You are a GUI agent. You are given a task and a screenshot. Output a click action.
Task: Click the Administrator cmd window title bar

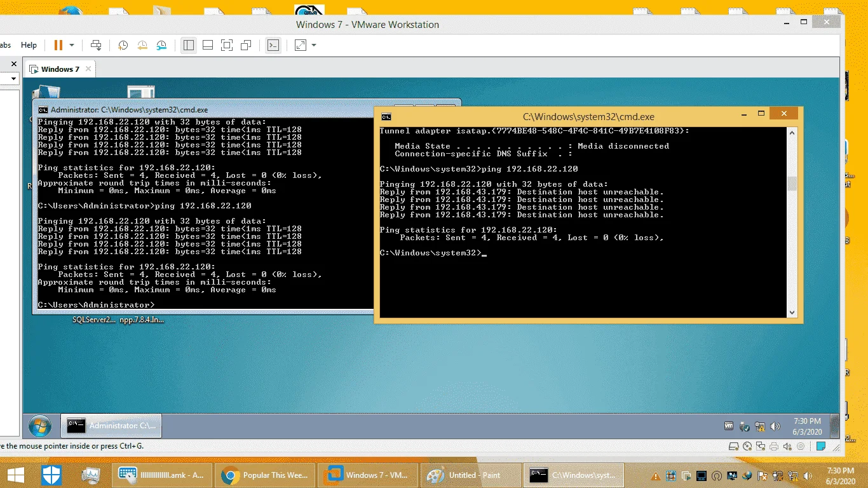203,109
